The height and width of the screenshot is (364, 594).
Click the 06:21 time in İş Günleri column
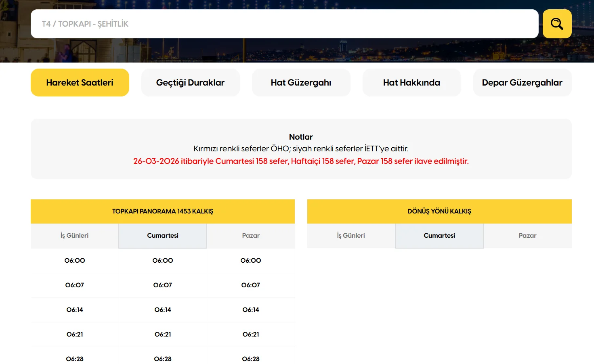(75, 334)
